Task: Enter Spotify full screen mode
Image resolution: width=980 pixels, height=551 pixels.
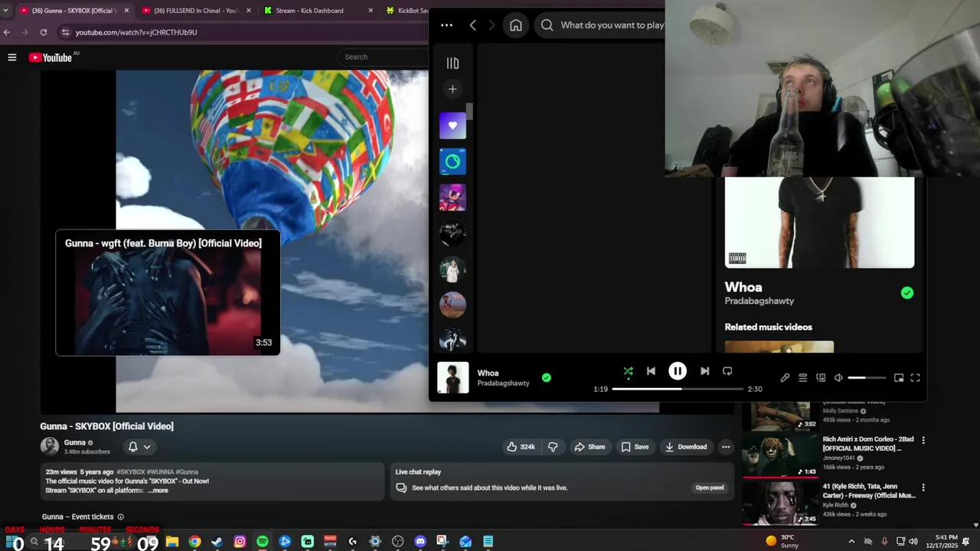Action: pyautogui.click(x=915, y=378)
